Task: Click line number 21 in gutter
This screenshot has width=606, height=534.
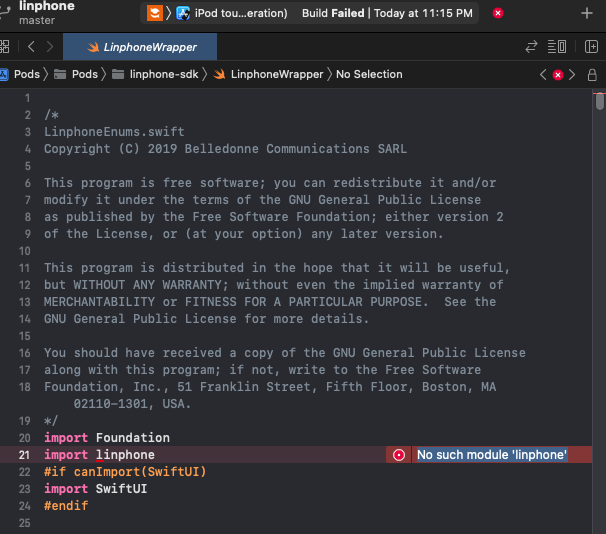Action: point(24,455)
